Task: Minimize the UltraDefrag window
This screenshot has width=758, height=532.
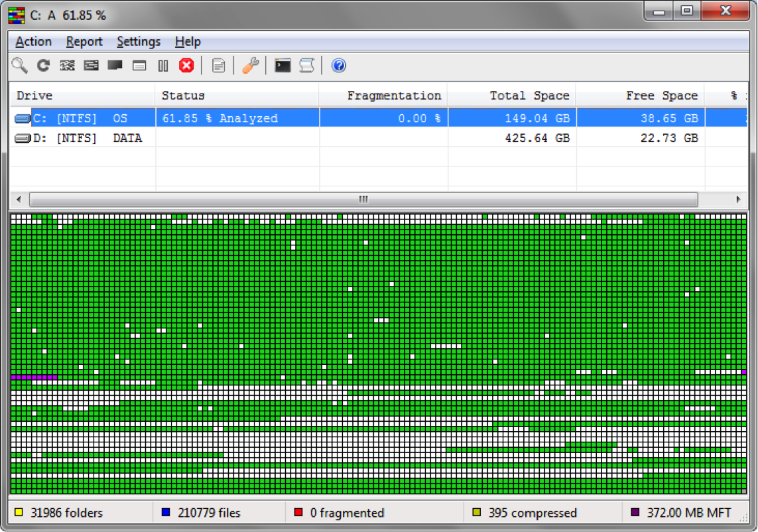Action: click(x=659, y=11)
